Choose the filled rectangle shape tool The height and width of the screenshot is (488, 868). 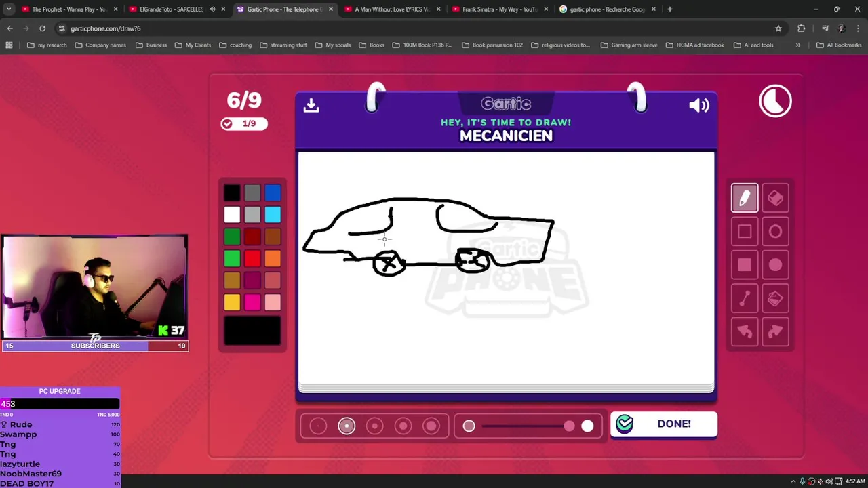(745, 265)
